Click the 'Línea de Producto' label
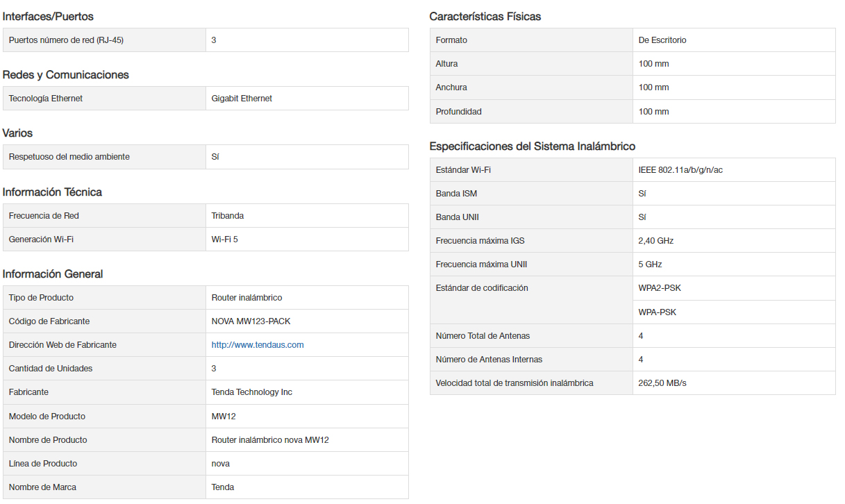The width and height of the screenshot is (845, 504). (43, 464)
